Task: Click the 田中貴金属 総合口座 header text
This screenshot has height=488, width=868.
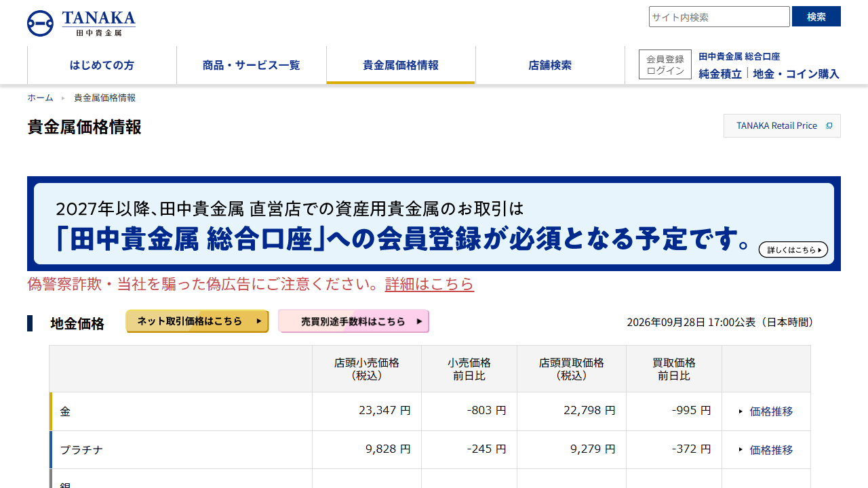Action: coord(739,57)
